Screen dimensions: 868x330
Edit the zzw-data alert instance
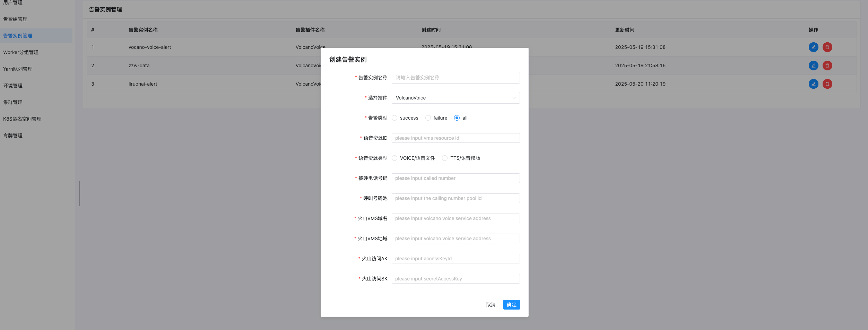pos(813,66)
